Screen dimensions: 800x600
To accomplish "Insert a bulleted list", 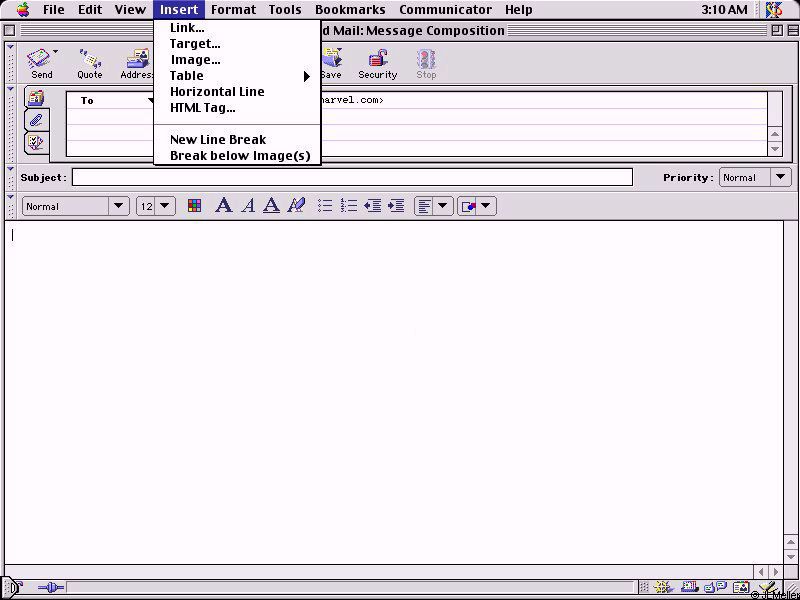I will [325, 206].
